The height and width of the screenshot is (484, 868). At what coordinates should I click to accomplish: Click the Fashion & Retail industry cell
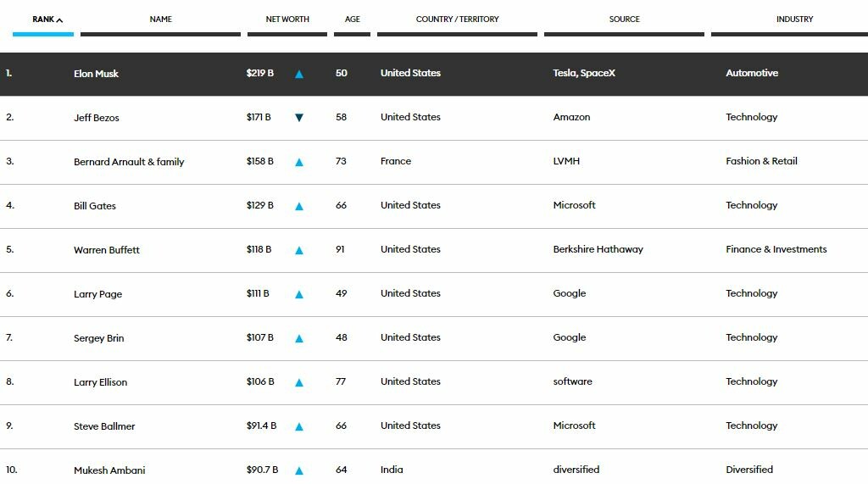(x=762, y=161)
